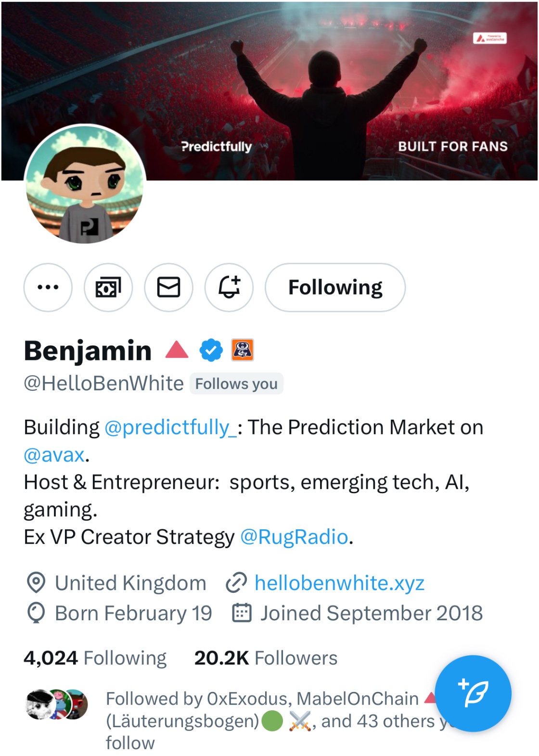Visit the @RugRadio profile link

pos(294,537)
